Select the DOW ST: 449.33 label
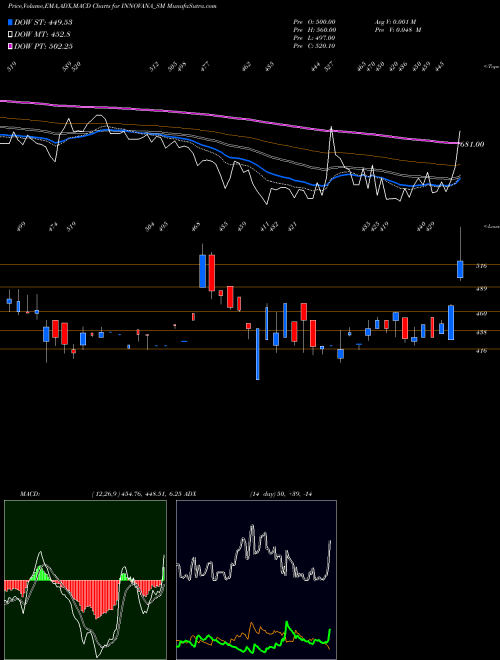500x660 pixels. pyautogui.click(x=43, y=22)
